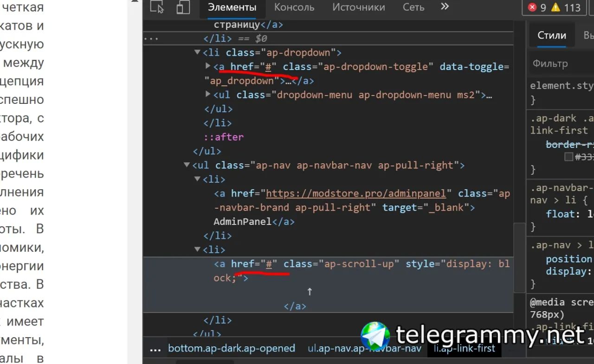This screenshot has height=364, width=594.
Task: Click the # href of the ap-scroll-up link
Action: tap(269, 264)
